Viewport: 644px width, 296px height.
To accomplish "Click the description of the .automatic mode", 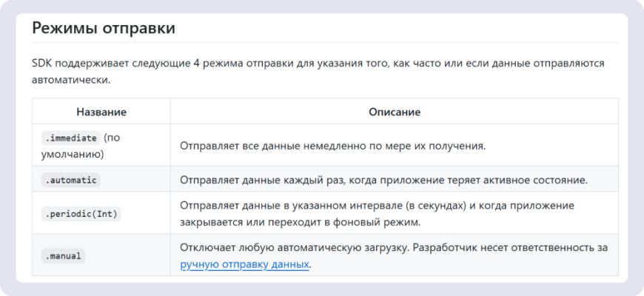I will point(383,180).
